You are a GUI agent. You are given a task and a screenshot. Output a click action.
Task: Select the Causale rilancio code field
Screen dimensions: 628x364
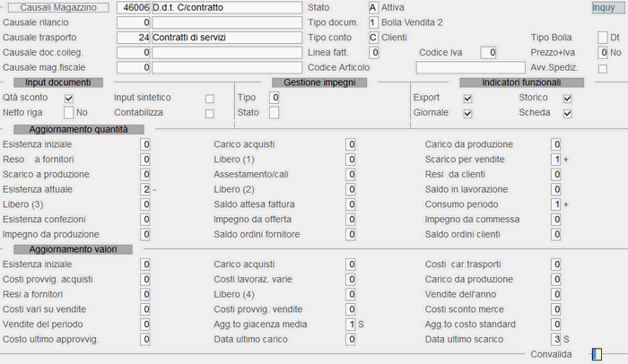click(134, 22)
